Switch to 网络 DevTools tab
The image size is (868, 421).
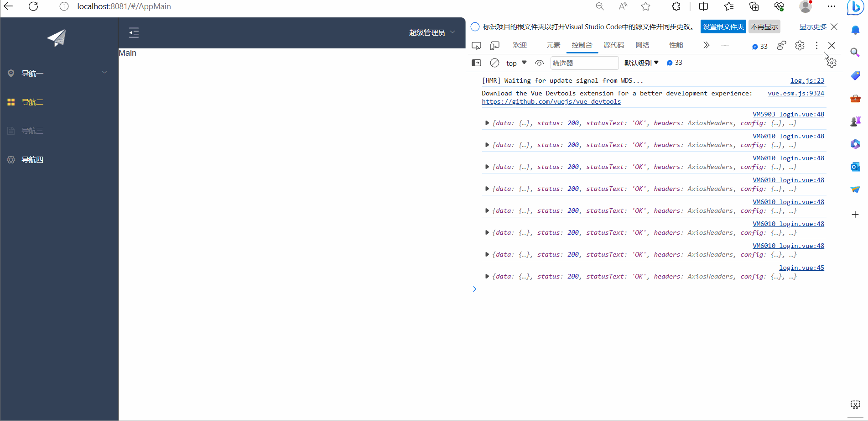pos(642,45)
